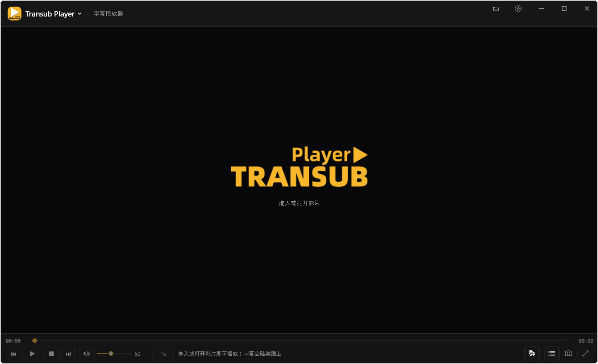Mute audio with the speaker icon
Image resolution: width=598 pixels, height=364 pixels.
(x=87, y=354)
